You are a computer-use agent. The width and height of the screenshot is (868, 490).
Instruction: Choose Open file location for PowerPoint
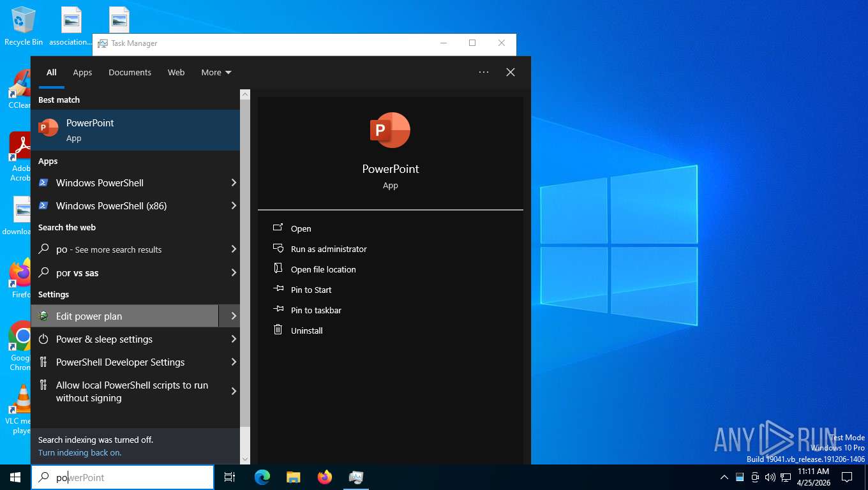tap(324, 269)
